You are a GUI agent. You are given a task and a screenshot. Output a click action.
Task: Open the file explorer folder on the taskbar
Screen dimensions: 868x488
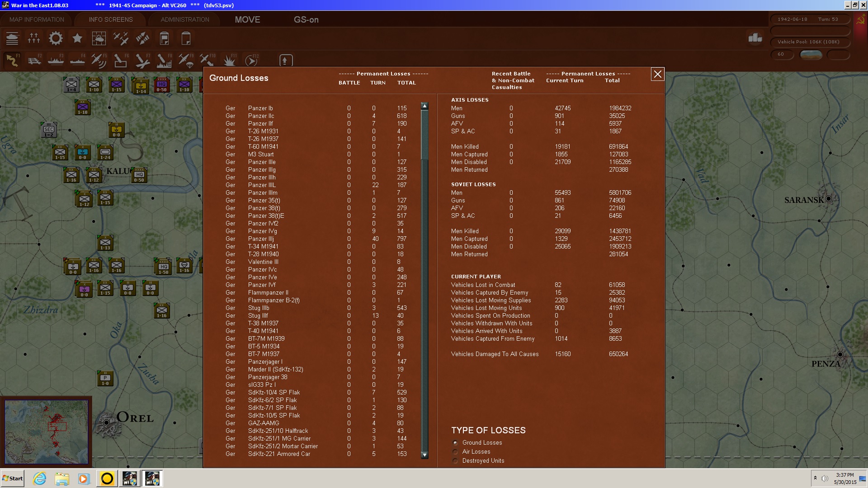point(62,479)
